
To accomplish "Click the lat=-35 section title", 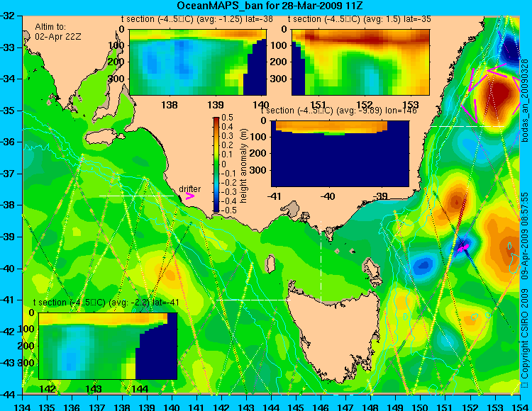I will point(360,19).
